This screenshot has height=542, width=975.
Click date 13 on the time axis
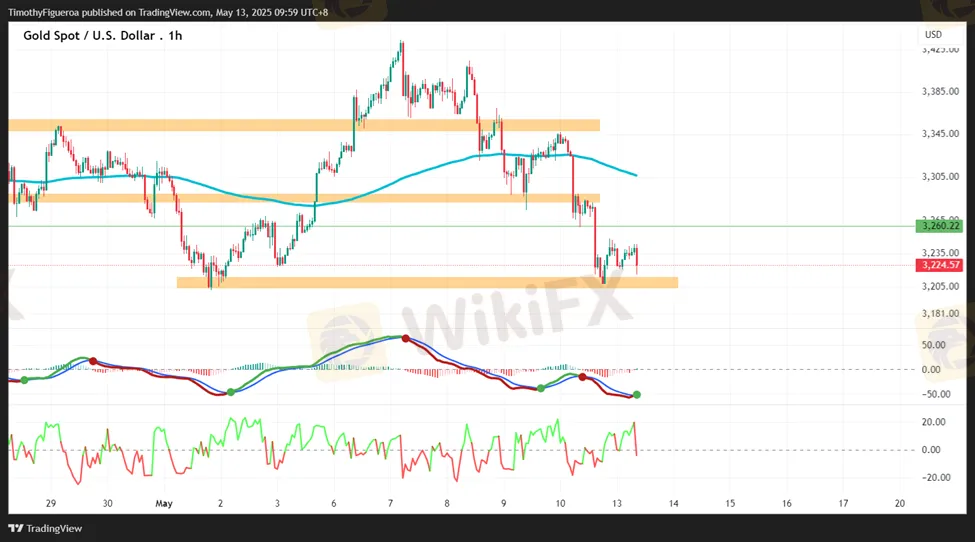(x=617, y=503)
